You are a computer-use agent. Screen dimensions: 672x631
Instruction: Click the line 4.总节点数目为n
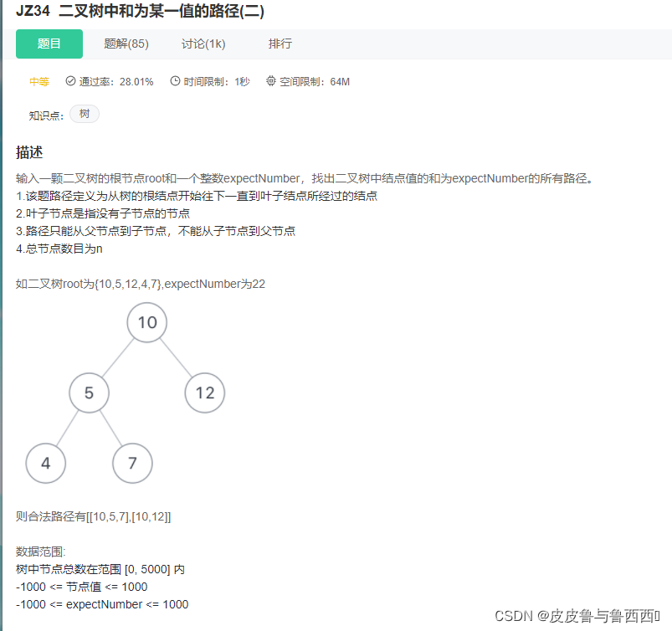pos(59,249)
